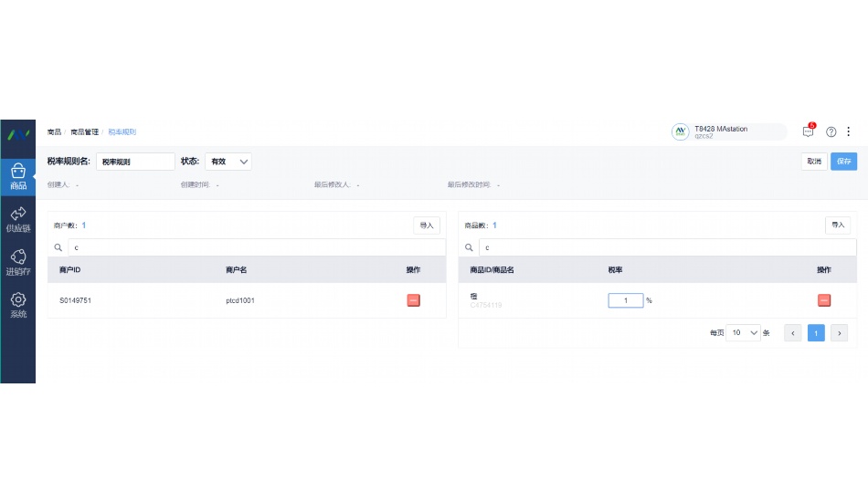Click the merchant search magnifier icon
Screen dimensions: 868x503
[x=58, y=247]
